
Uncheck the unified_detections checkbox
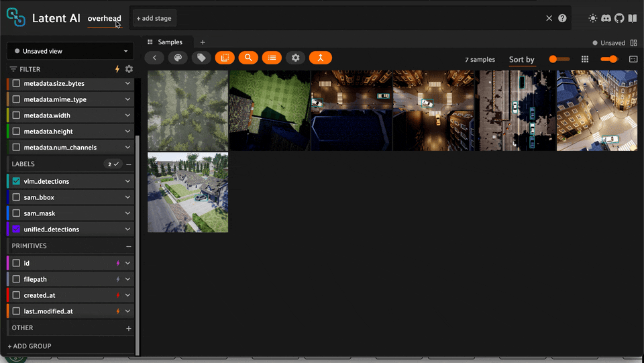click(x=16, y=229)
